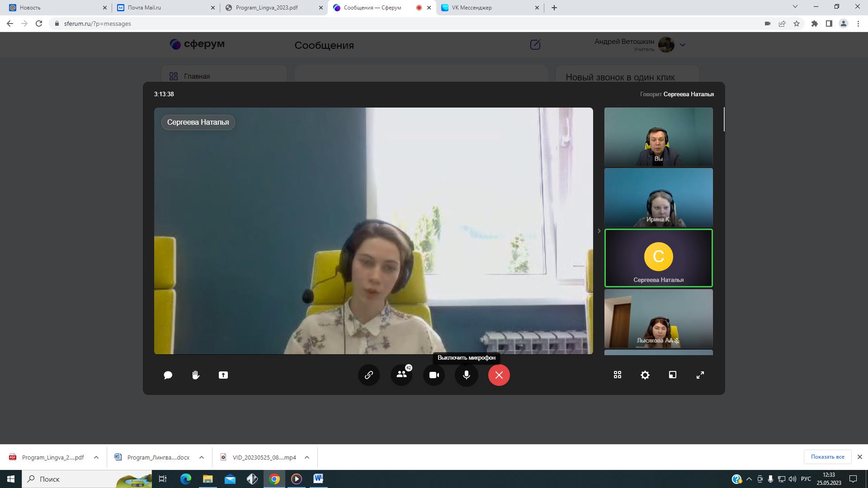Select Ирина К. participant thumbnail
The height and width of the screenshot is (488, 868).
(x=658, y=197)
